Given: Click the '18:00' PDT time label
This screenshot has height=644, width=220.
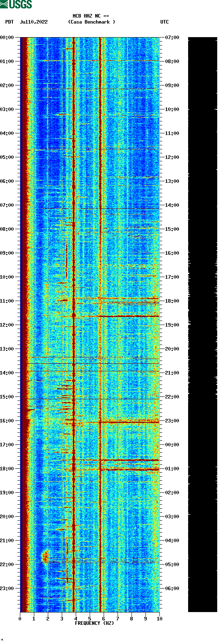Looking at the screenshot, I should [x=7, y=469].
